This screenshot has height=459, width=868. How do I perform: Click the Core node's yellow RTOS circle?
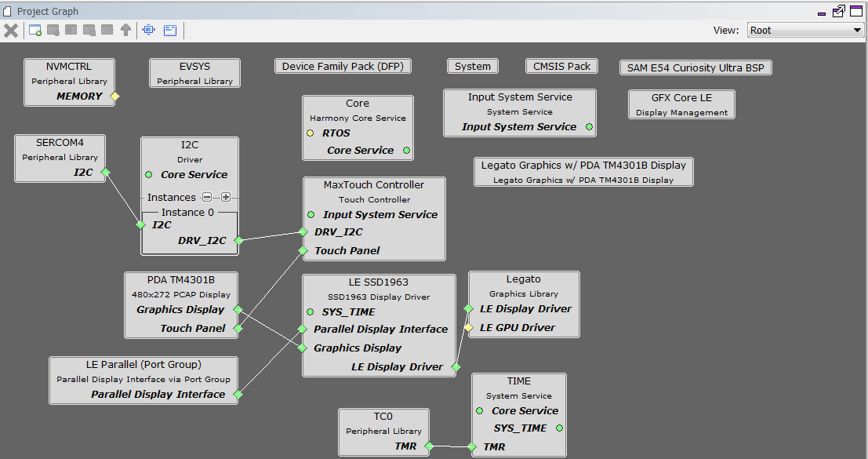coord(311,133)
